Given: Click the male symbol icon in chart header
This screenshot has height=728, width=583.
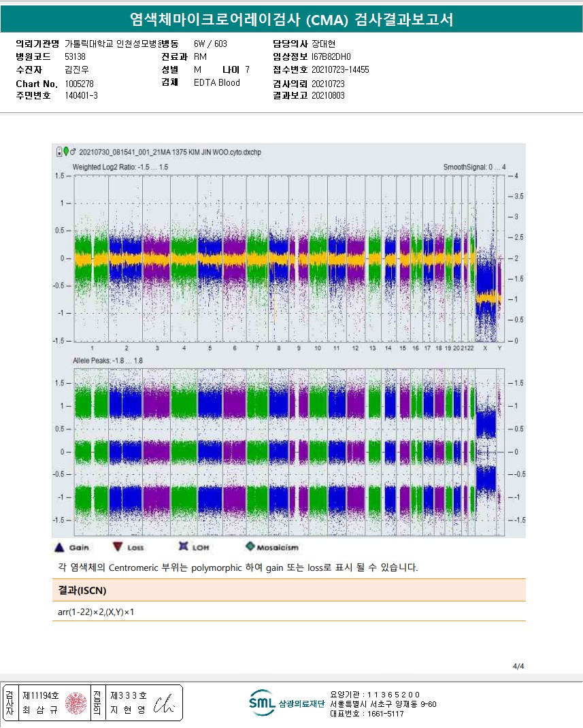Looking at the screenshot, I should point(73,151).
